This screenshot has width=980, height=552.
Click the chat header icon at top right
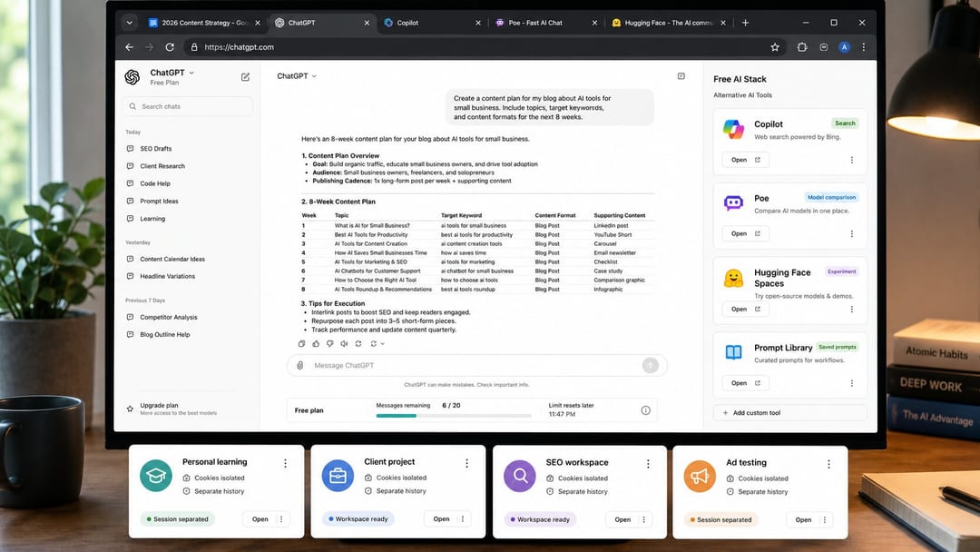tap(681, 76)
